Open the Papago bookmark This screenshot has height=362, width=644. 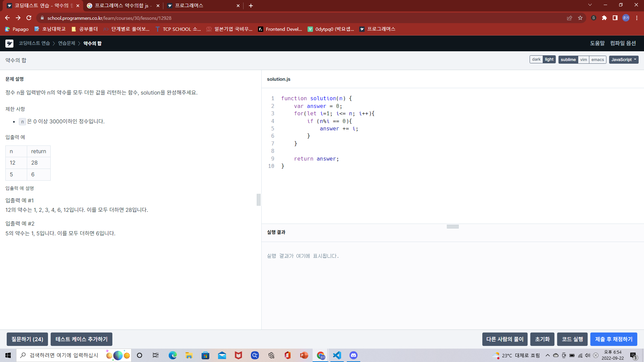(17, 29)
